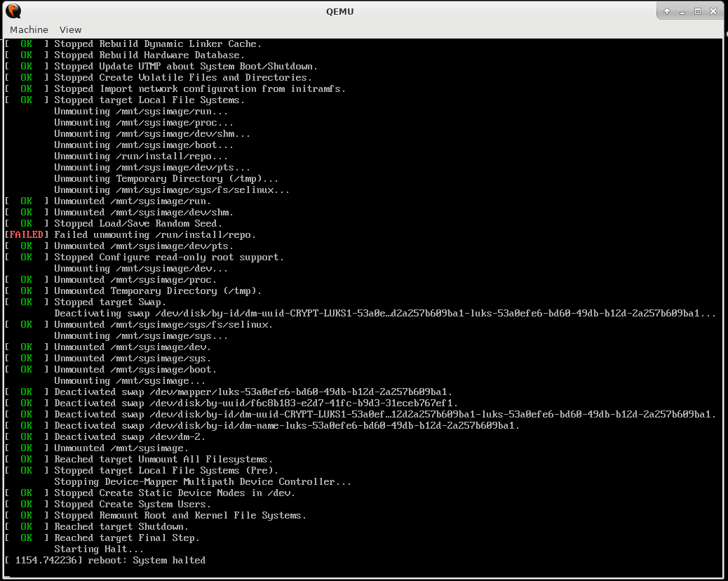Image resolution: width=728 pixels, height=581 pixels.
Task: Open the View menu
Action: tap(70, 29)
